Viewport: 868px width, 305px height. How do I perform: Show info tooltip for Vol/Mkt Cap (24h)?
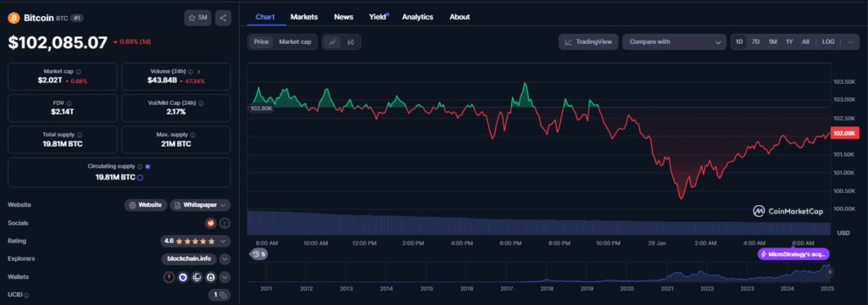tap(201, 103)
